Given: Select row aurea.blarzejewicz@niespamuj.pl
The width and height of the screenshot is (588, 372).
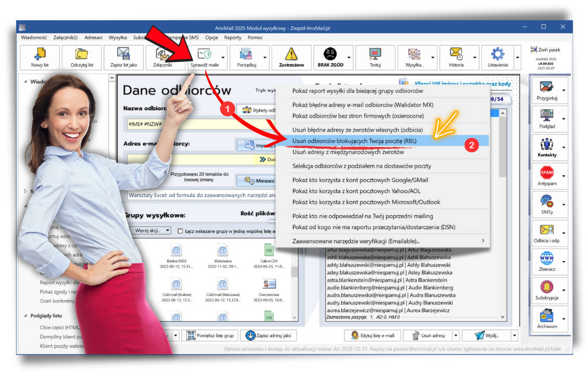Looking at the screenshot, I should tap(388, 311).
